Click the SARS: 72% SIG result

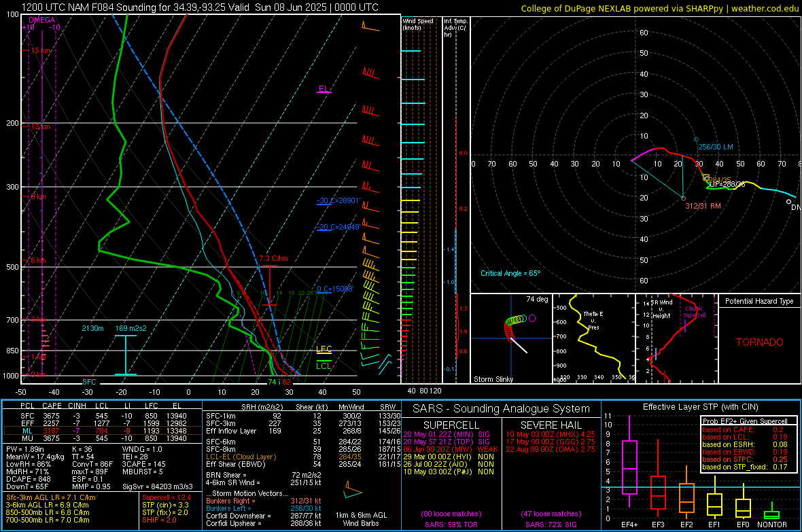pos(551,525)
